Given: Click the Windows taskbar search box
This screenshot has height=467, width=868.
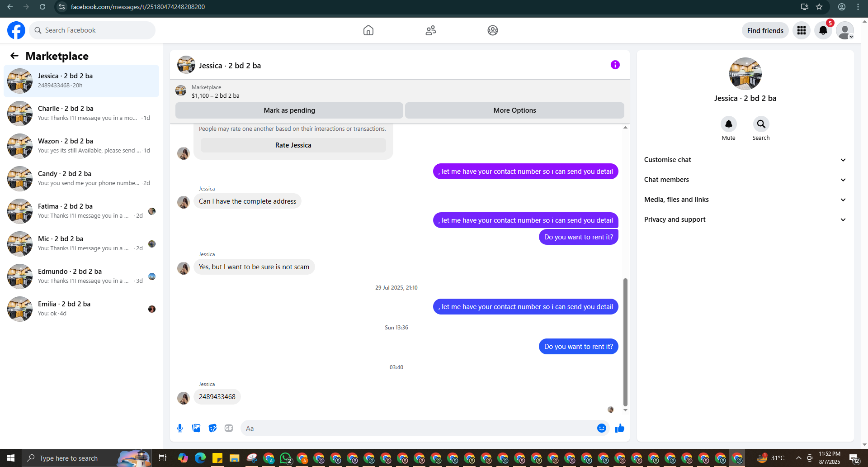Looking at the screenshot, I should [x=86, y=458].
